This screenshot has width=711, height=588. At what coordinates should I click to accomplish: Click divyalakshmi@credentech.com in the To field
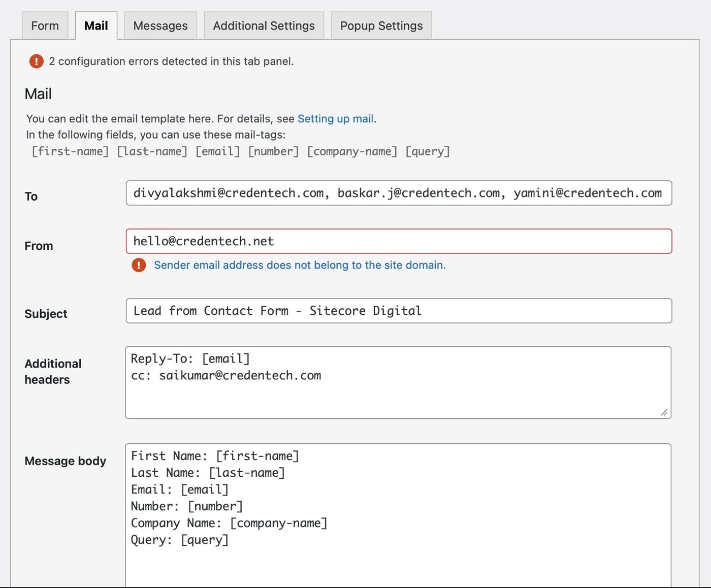[x=229, y=193]
